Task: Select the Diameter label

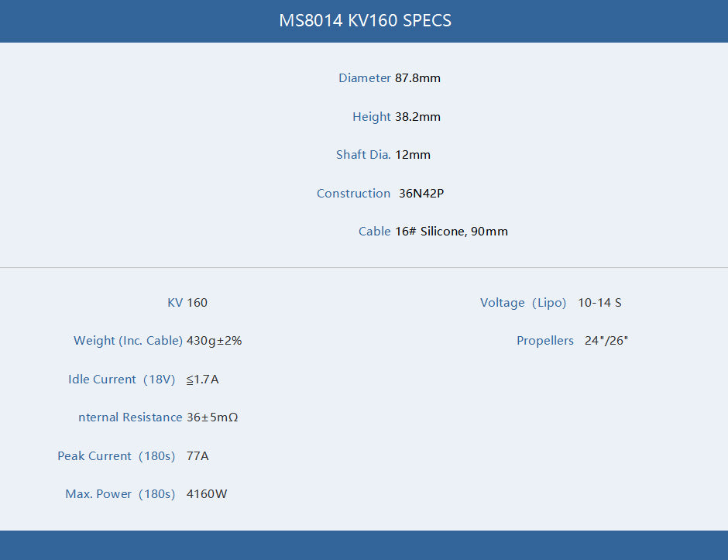Action: point(364,78)
